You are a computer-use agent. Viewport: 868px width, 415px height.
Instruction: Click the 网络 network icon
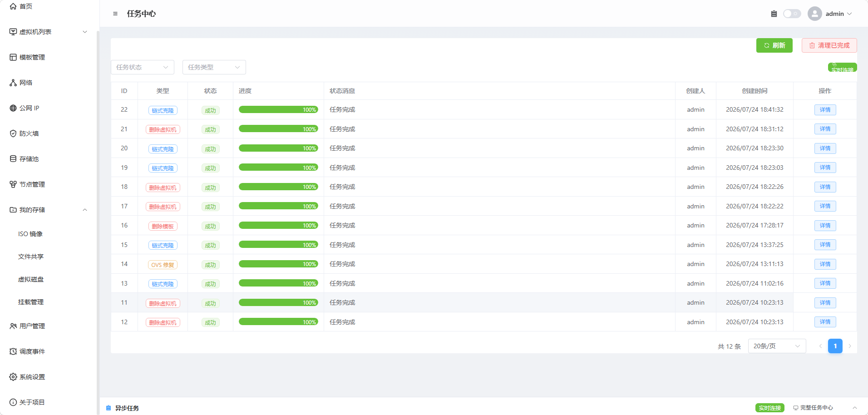pyautogui.click(x=13, y=83)
